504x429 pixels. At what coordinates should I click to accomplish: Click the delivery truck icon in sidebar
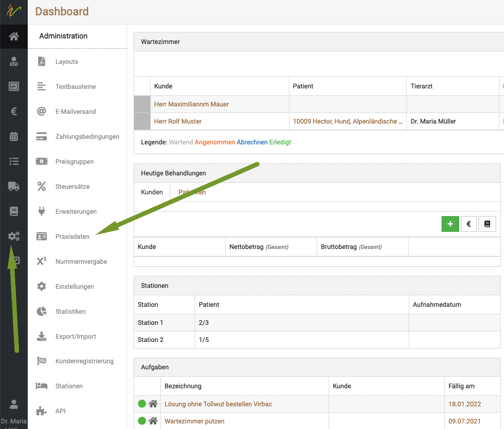(14, 187)
